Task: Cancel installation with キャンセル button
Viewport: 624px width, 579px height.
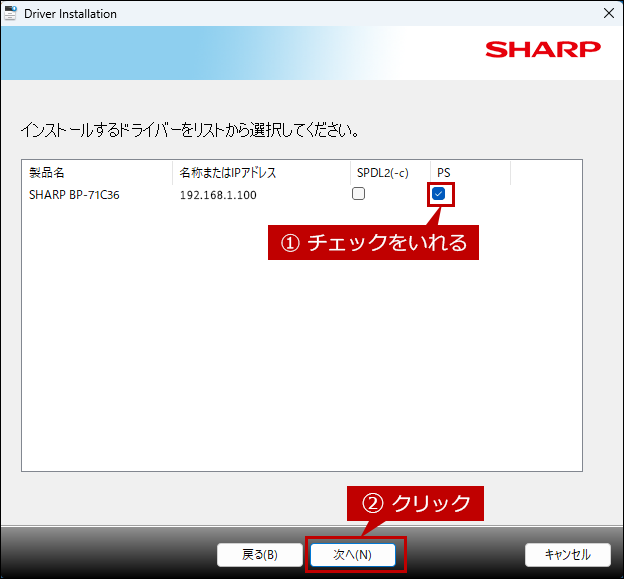Action: pyautogui.click(x=567, y=554)
